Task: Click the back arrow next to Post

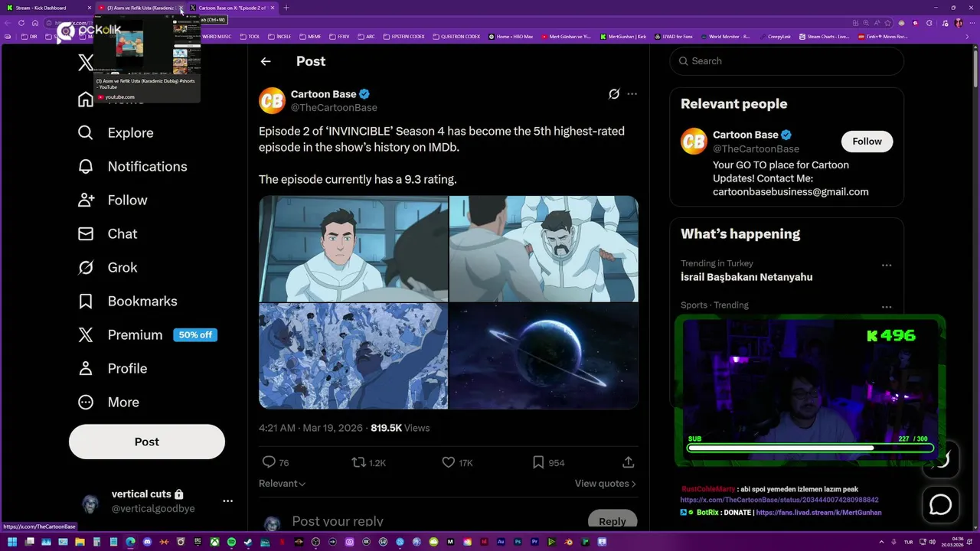Action: click(266, 61)
